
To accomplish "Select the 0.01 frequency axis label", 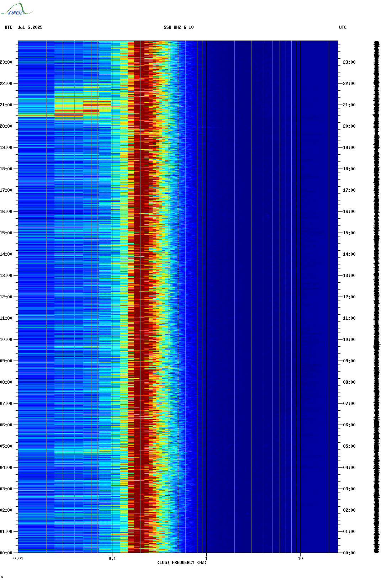I will (18, 559).
